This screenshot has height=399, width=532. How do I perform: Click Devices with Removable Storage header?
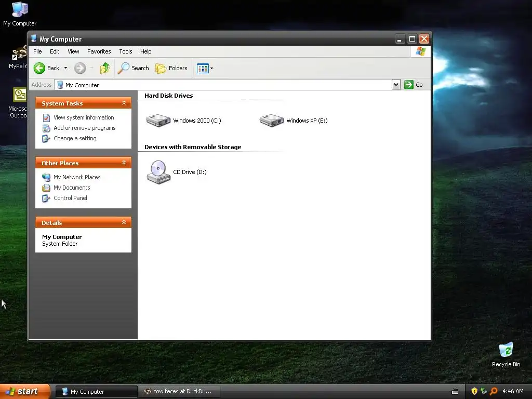[193, 147]
